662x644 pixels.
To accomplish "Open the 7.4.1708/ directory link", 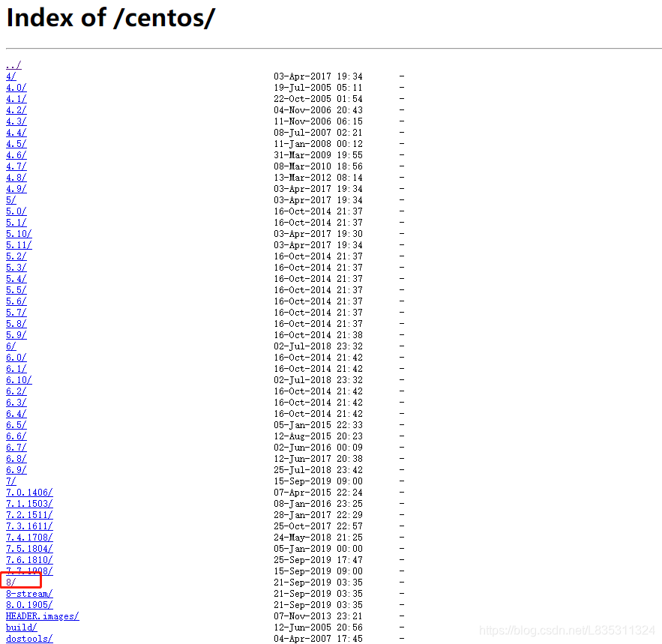I will click(29, 538).
